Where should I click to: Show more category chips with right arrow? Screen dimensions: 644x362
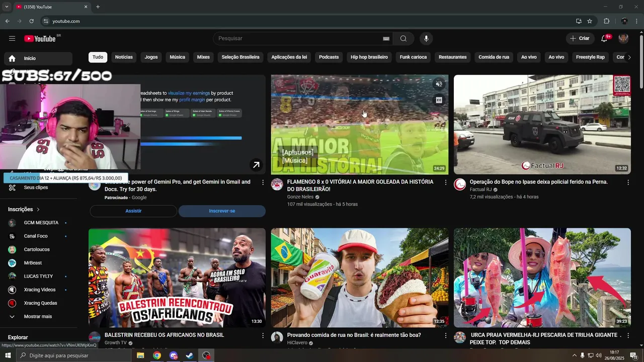pos(629,57)
